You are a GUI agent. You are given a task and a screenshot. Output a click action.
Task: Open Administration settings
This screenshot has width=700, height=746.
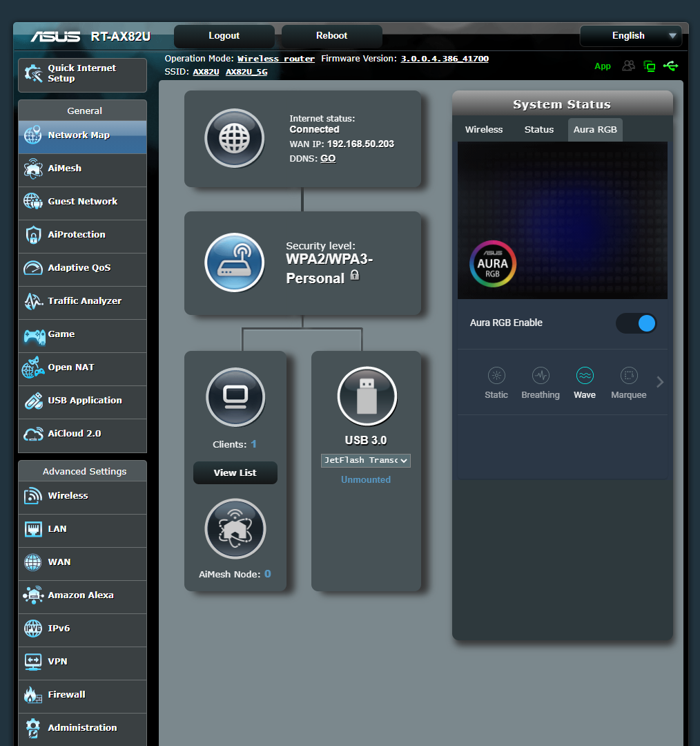click(x=82, y=728)
